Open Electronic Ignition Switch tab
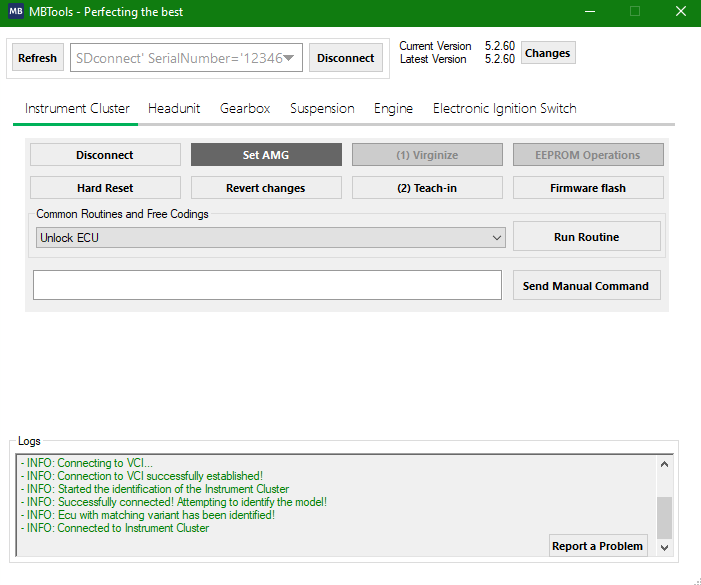Screen dimensions: 701x585 [504, 108]
